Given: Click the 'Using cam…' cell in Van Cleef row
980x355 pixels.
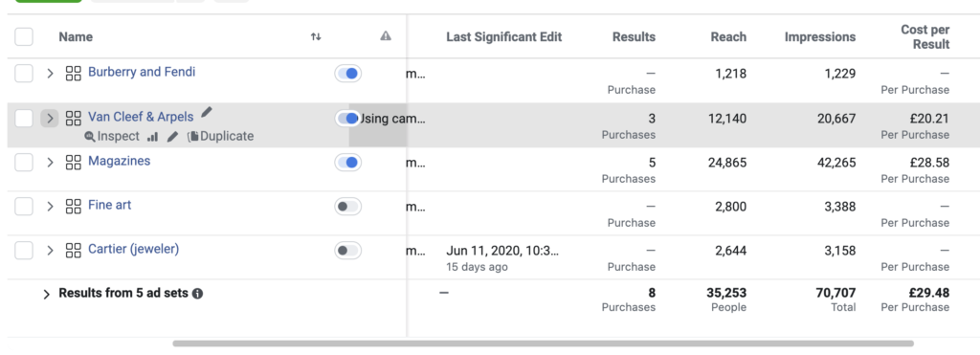Looking at the screenshot, I should click(392, 118).
